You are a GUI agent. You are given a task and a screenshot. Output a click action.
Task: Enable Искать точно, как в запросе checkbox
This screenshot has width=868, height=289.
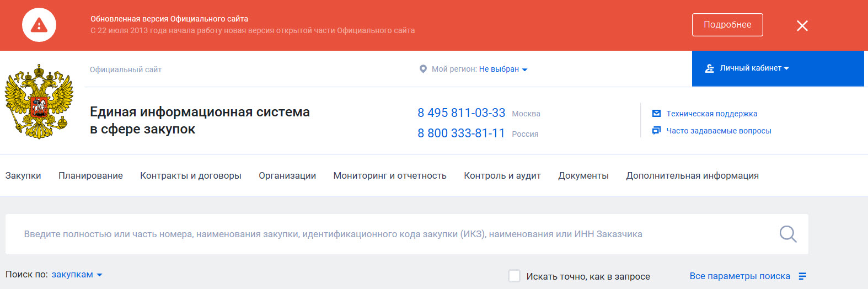(514, 276)
